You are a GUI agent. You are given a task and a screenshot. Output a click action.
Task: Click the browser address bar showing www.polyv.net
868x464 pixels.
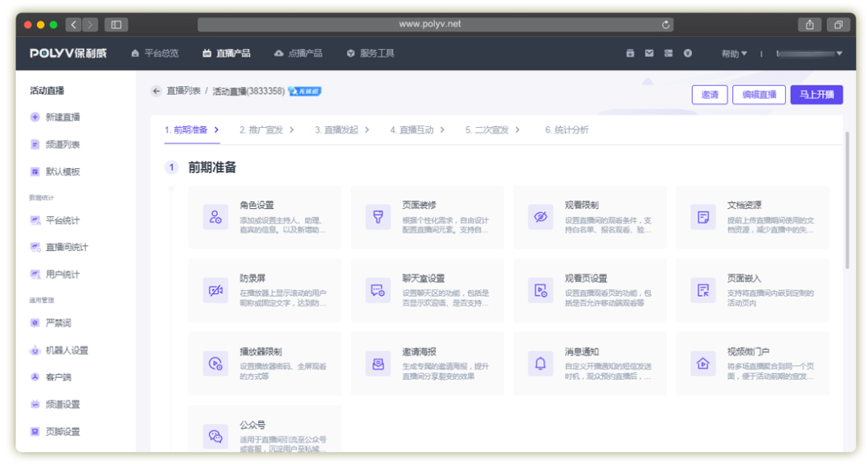coord(434,24)
